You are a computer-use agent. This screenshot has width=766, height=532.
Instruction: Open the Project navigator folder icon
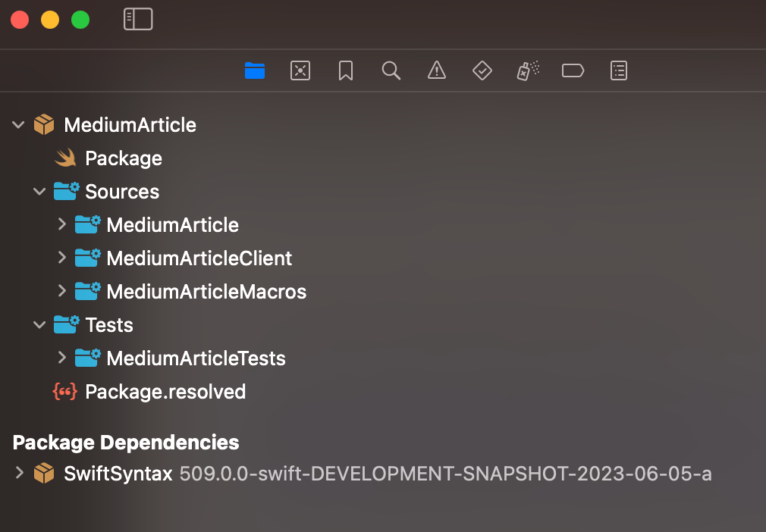(x=255, y=70)
